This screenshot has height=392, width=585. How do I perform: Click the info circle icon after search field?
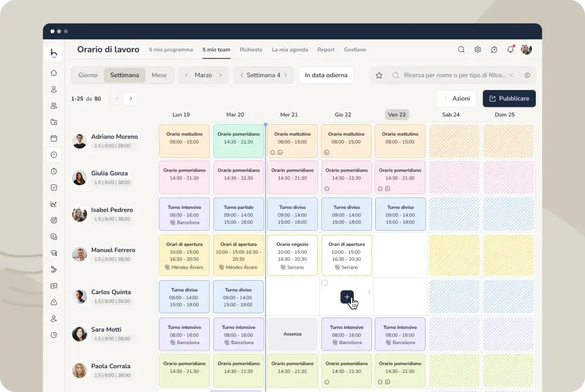coord(527,75)
